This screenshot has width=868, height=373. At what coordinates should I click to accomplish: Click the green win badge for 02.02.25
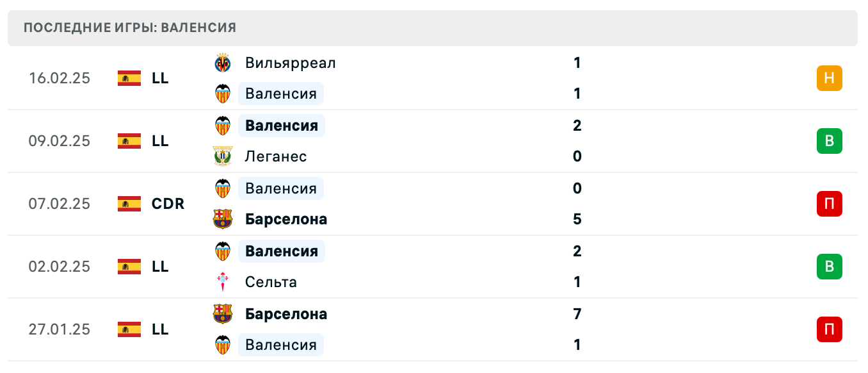tap(829, 267)
